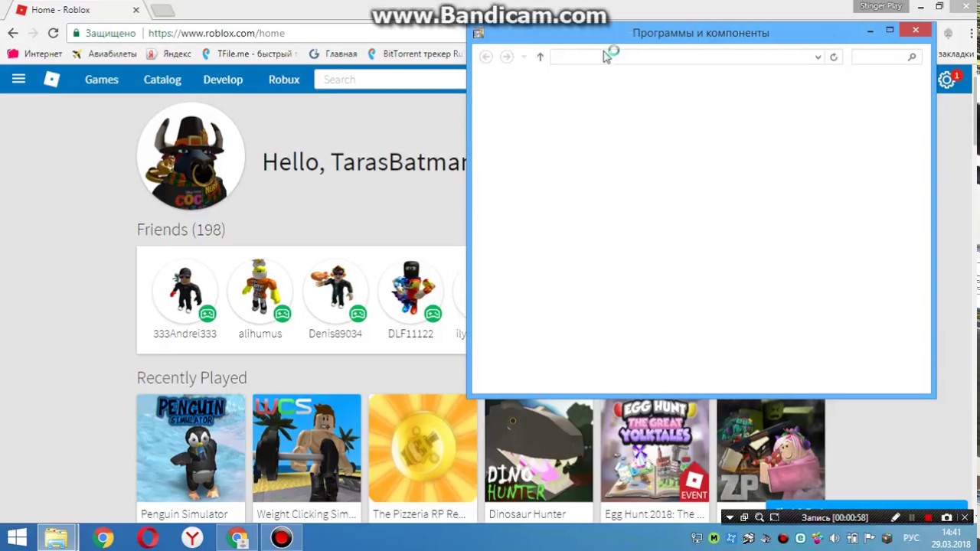Open a new Chrome tab
This screenshot has width=980, height=551.
[162, 10]
